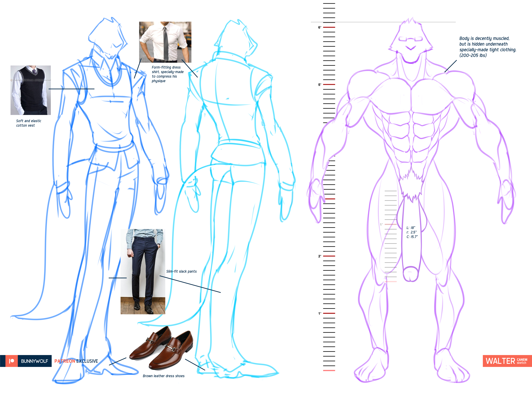The image size is (532, 396).
Task: Click the Patreon logo icon
Action: point(12,361)
